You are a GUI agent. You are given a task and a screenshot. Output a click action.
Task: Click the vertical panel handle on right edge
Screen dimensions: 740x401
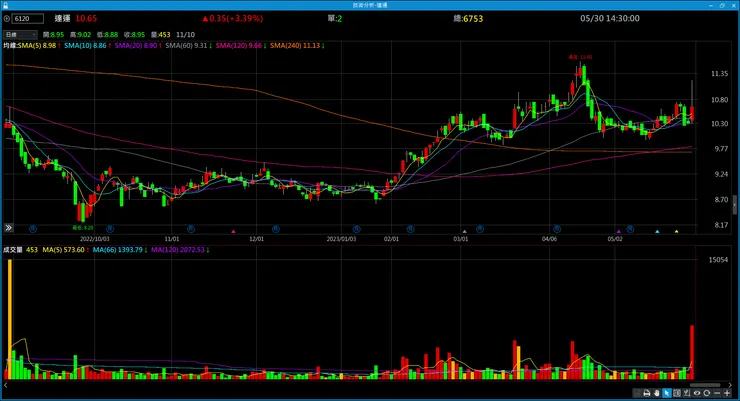735,204
